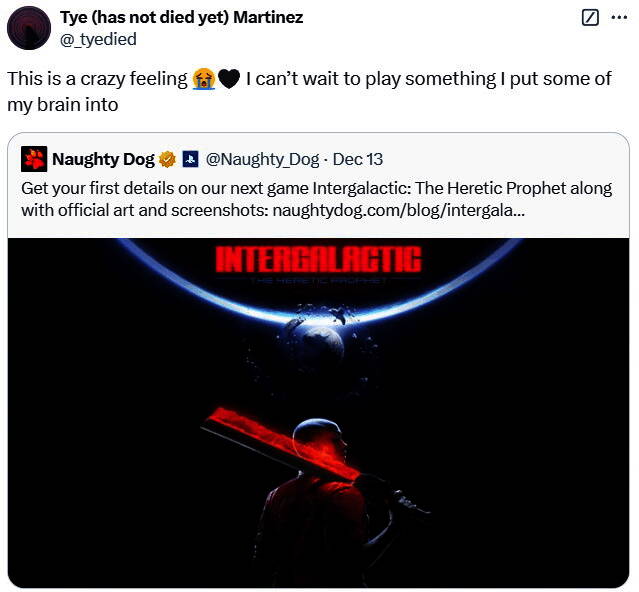
Task: Open the @_tyedied handle link
Action: (x=98, y=40)
